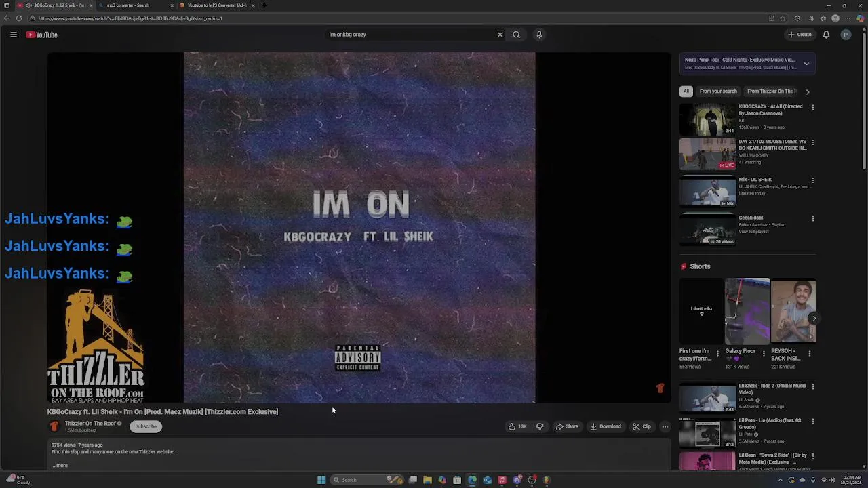Open the KBGOCRAZY - At All thumbnail
Image resolution: width=868 pixels, height=488 pixels.
pyautogui.click(x=707, y=119)
